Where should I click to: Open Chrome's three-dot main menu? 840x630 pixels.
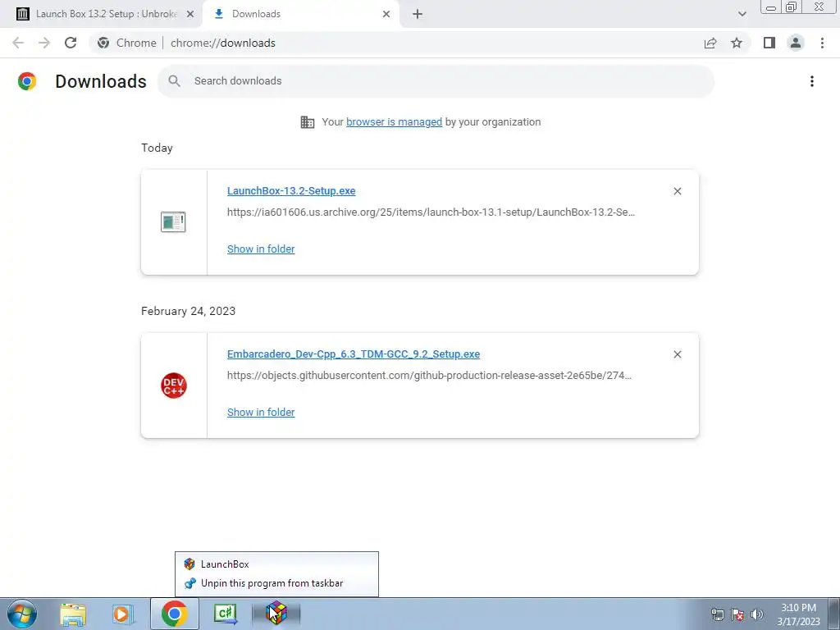(x=822, y=43)
